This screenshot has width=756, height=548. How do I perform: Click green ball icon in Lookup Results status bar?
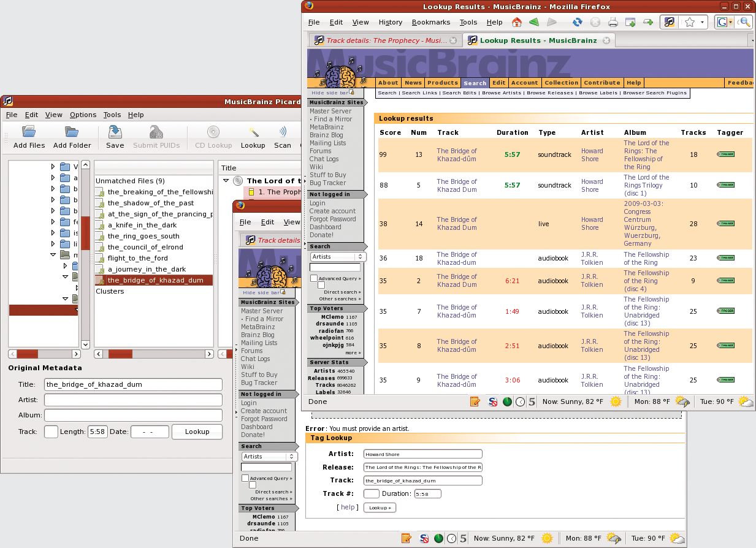tap(507, 402)
